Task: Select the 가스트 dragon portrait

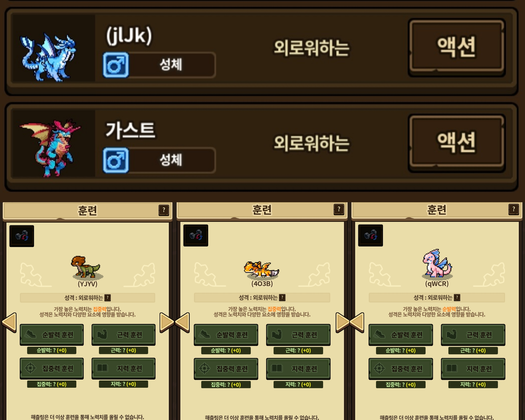Action: click(53, 144)
